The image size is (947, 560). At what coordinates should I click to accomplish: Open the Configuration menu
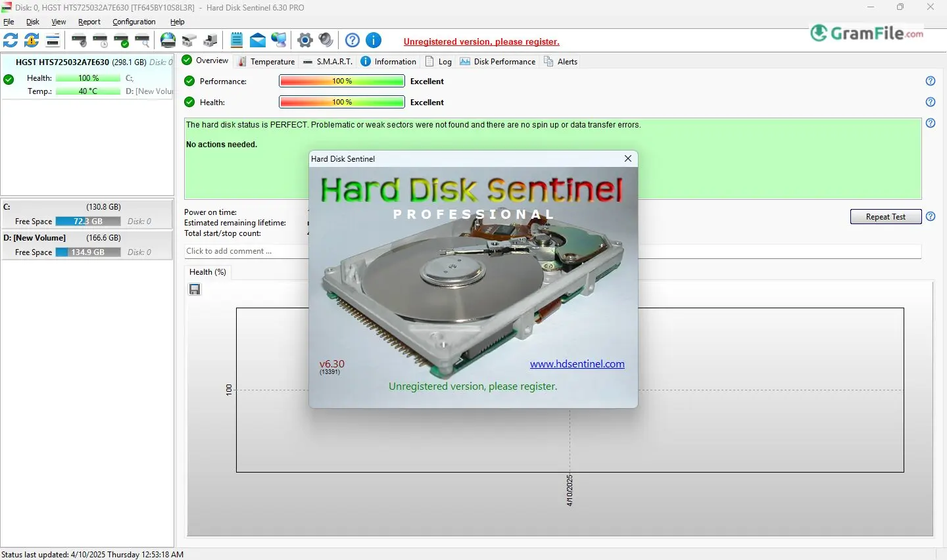pyautogui.click(x=134, y=22)
